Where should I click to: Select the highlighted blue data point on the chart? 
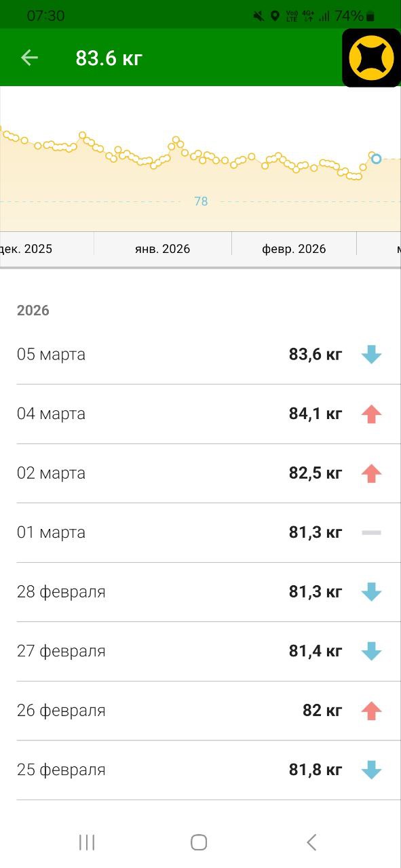375,159
